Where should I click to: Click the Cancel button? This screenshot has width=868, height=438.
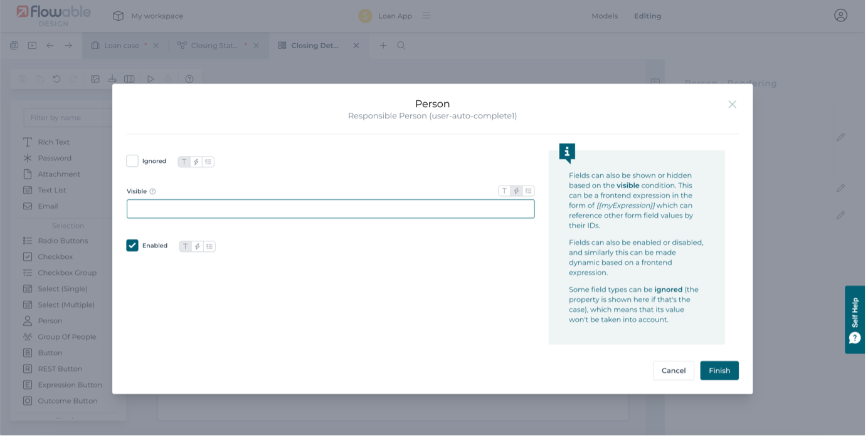click(673, 370)
